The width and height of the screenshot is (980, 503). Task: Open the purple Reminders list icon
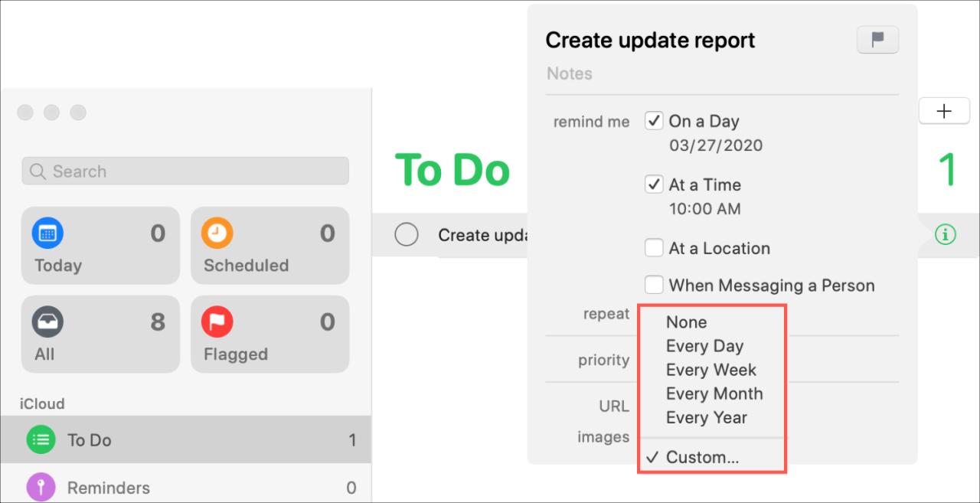41,487
